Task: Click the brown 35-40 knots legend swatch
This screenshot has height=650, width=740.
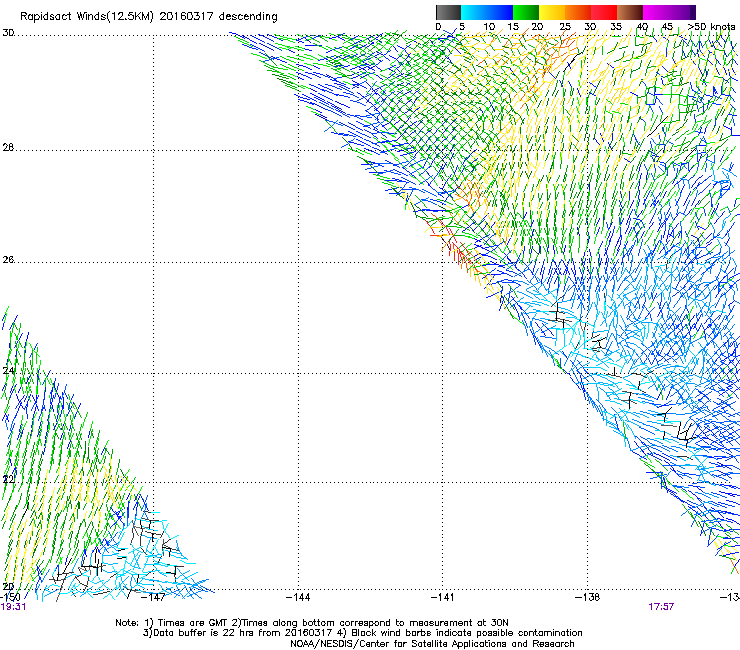Action: 630,12
